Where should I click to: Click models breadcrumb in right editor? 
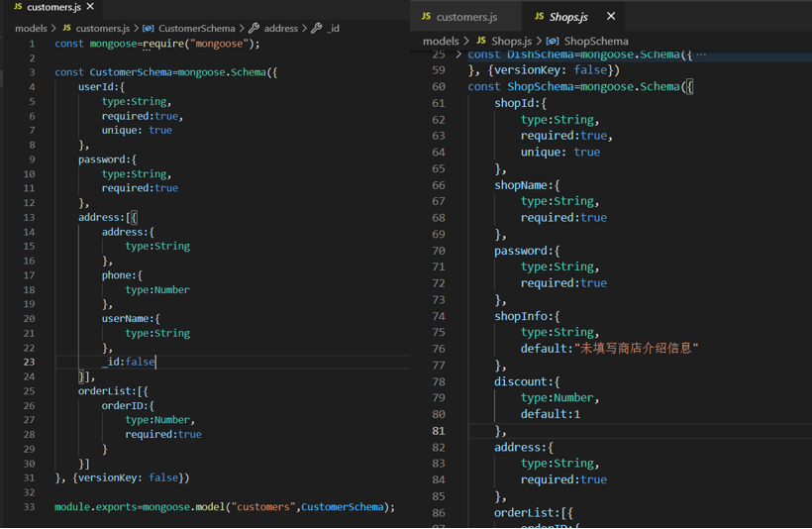pos(441,41)
